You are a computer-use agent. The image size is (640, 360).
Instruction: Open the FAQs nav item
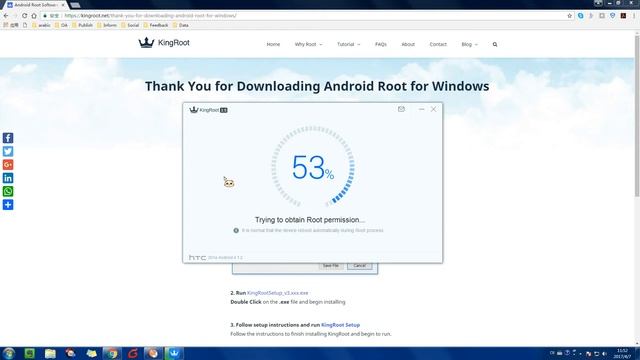[380, 44]
